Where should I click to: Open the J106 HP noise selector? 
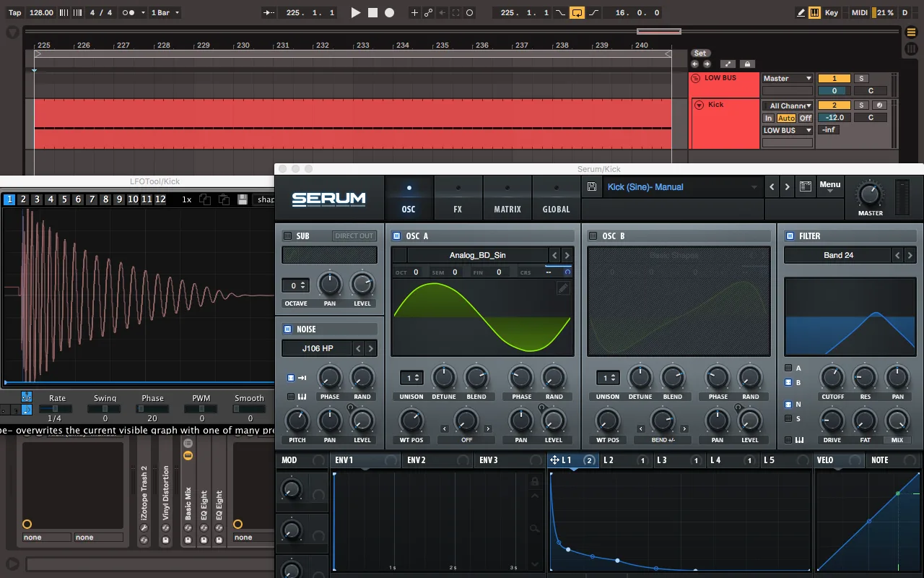(318, 348)
